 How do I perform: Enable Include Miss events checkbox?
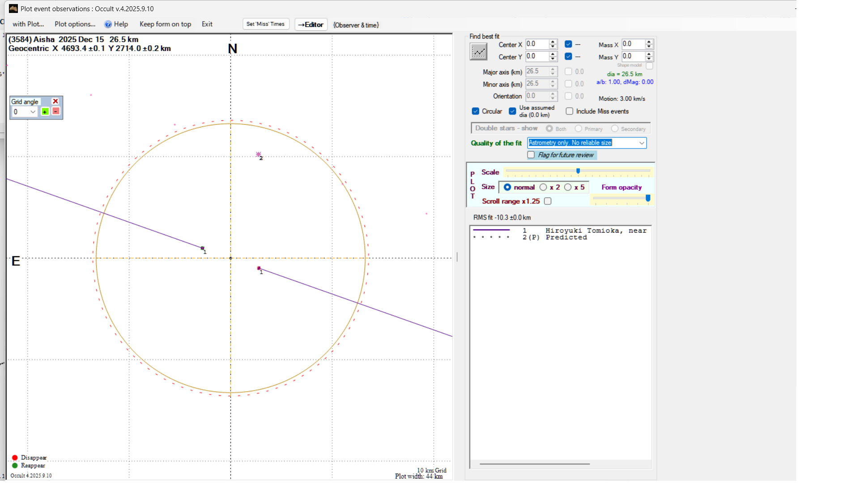pyautogui.click(x=570, y=111)
